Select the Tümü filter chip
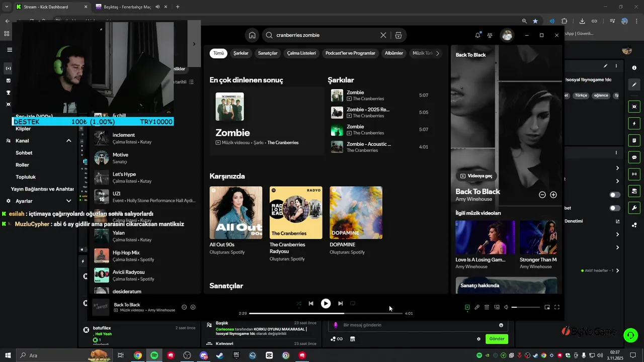The height and width of the screenshot is (362, 644). 218,53
